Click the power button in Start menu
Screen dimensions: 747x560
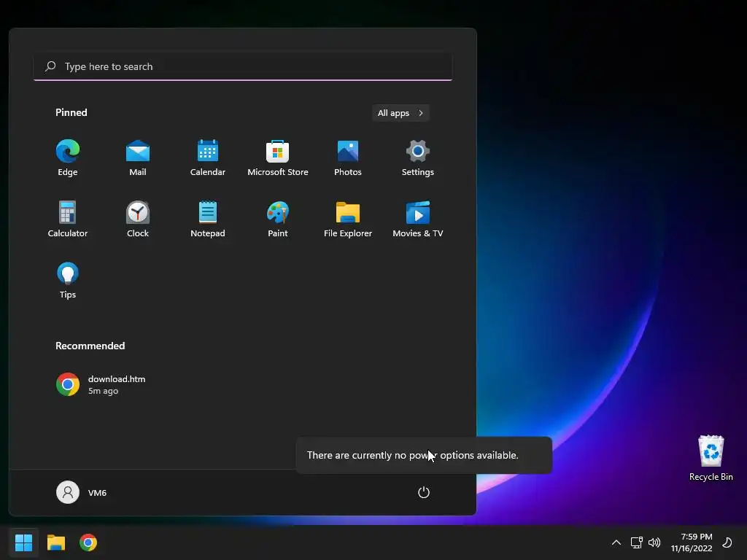(x=424, y=492)
